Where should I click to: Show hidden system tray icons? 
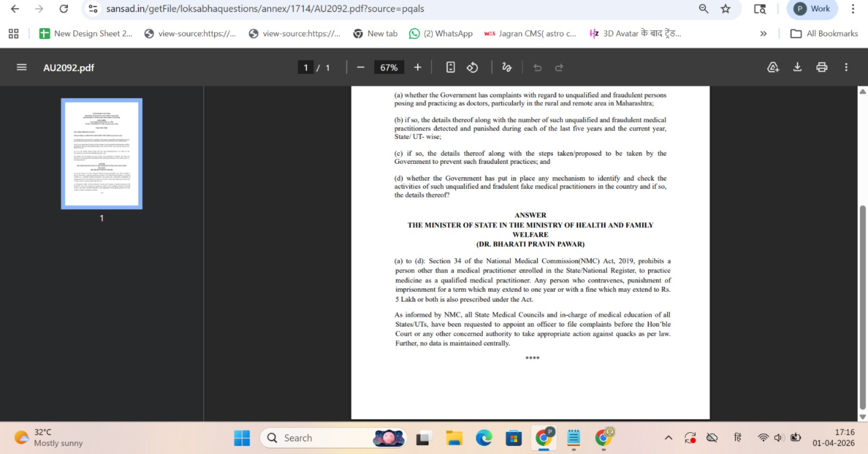pyautogui.click(x=668, y=438)
